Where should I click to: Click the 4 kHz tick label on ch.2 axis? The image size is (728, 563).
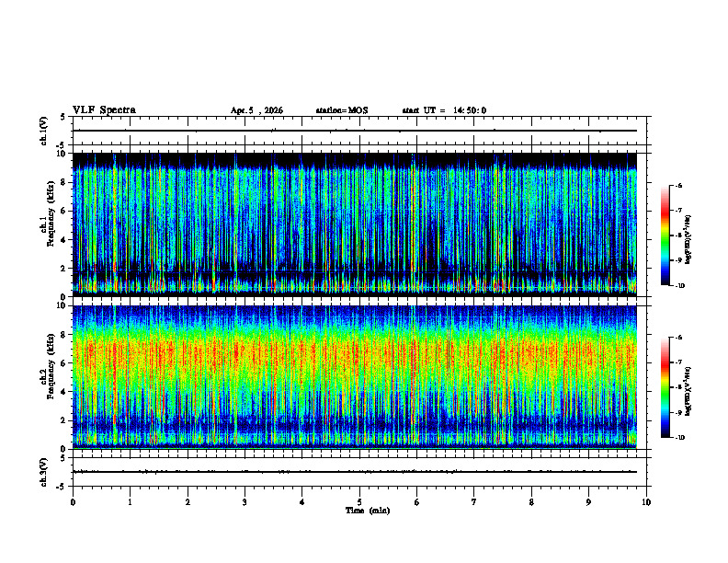point(64,392)
